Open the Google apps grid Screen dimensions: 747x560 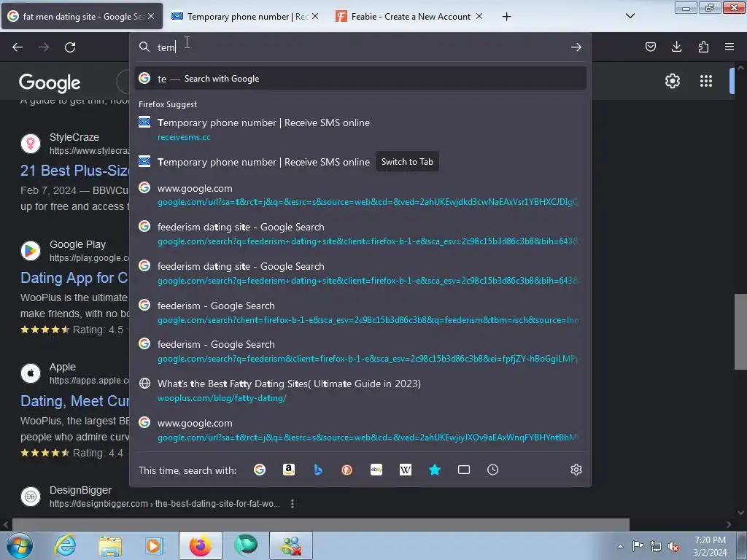click(x=706, y=81)
